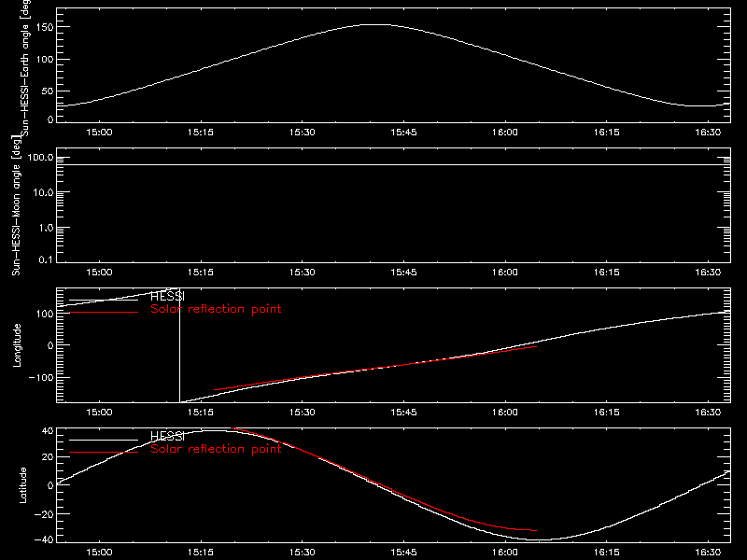Click the "Sun-HESSI-Moon angle [deg]" axis title
Viewport: 747px width, 560px height.
tap(17, 205)
